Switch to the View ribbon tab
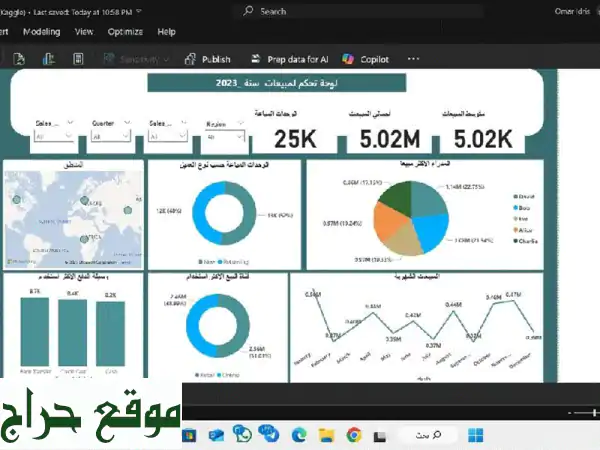 point(84,31)
